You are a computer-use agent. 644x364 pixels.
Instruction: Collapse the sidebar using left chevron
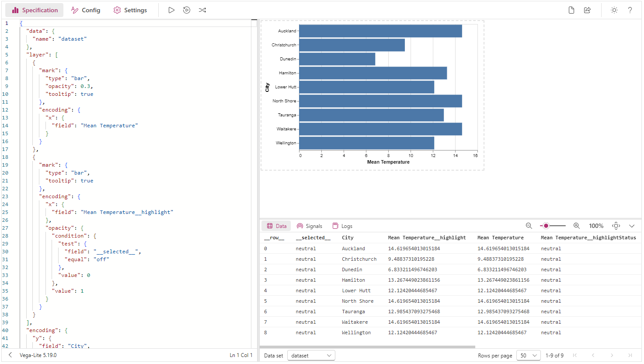pyautogui.click(x=10, y=355)
